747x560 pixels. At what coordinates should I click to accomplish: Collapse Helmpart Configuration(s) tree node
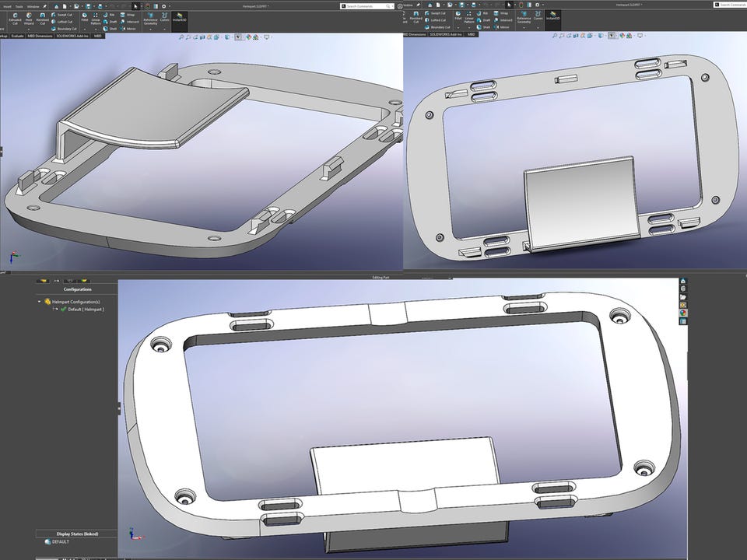[x=39, y=302]
